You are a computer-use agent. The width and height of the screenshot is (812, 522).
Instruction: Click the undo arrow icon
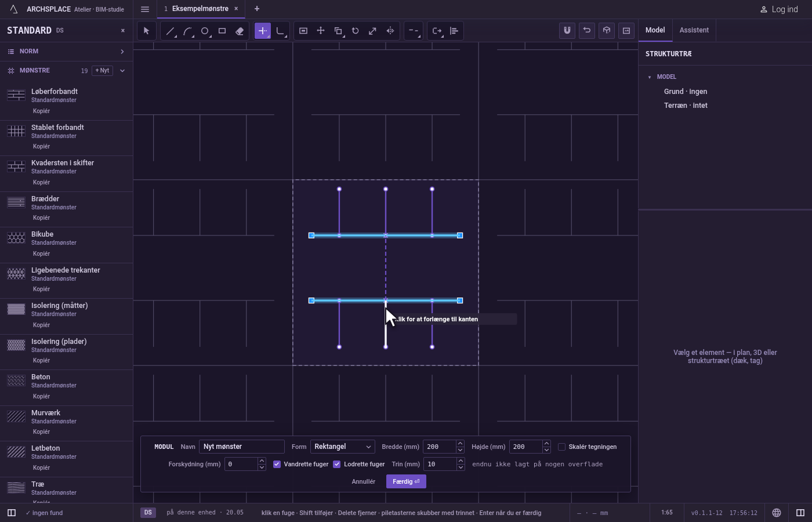click(x=587, y=31)
